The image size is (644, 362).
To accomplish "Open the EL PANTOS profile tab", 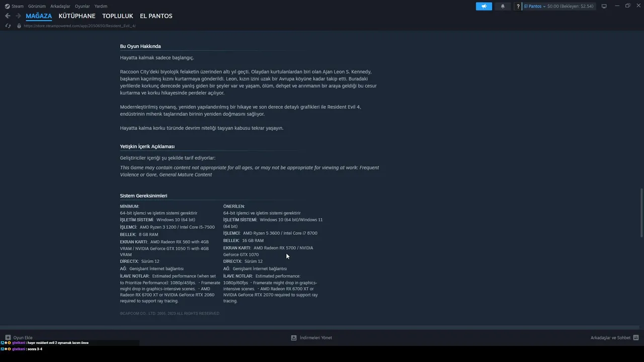I will coord(156,16).
